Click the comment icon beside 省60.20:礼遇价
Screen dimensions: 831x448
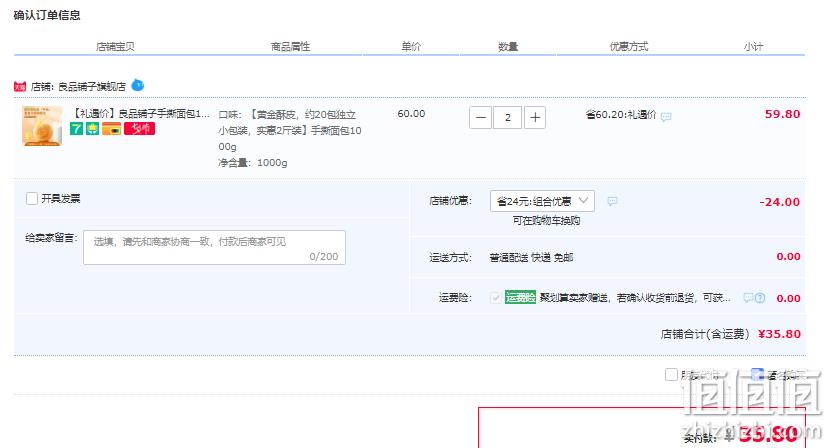pos(666,117)
